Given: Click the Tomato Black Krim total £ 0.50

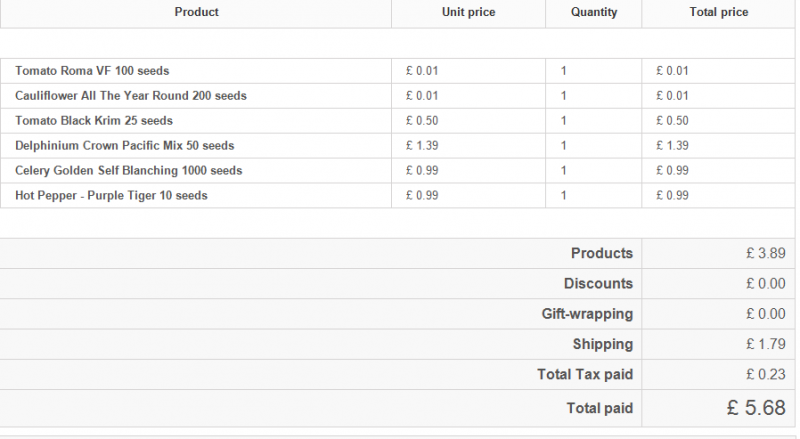Looking at the screenshot, I should (672, 121).
